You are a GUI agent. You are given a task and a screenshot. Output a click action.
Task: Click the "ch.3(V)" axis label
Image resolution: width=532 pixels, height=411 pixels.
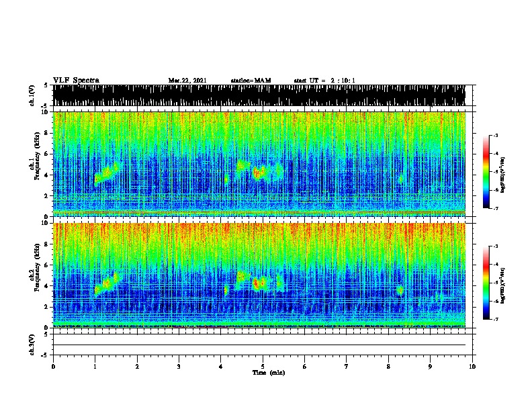coord(32,345)
